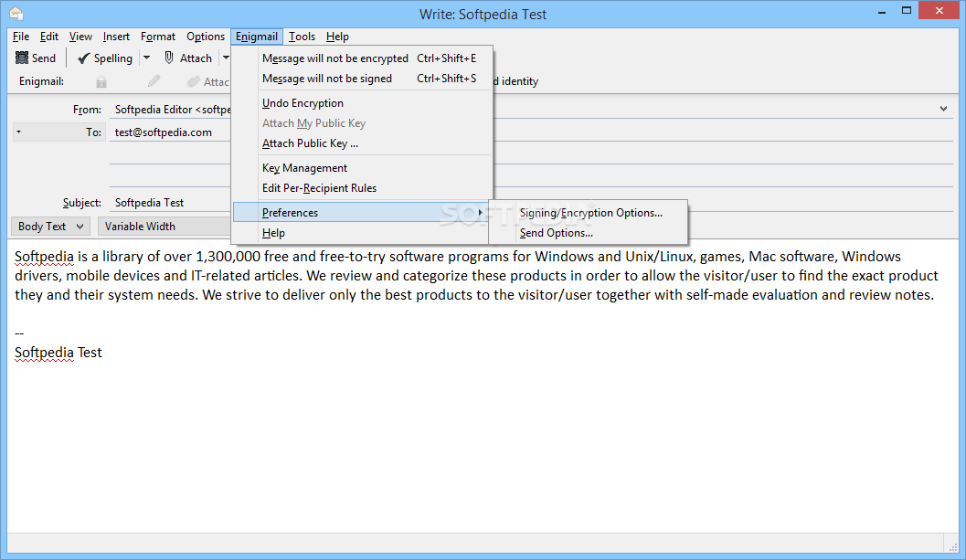This screenshot has width=966, height=560.
Task: Open the Variable Width font dropdown
Action: 164,226
